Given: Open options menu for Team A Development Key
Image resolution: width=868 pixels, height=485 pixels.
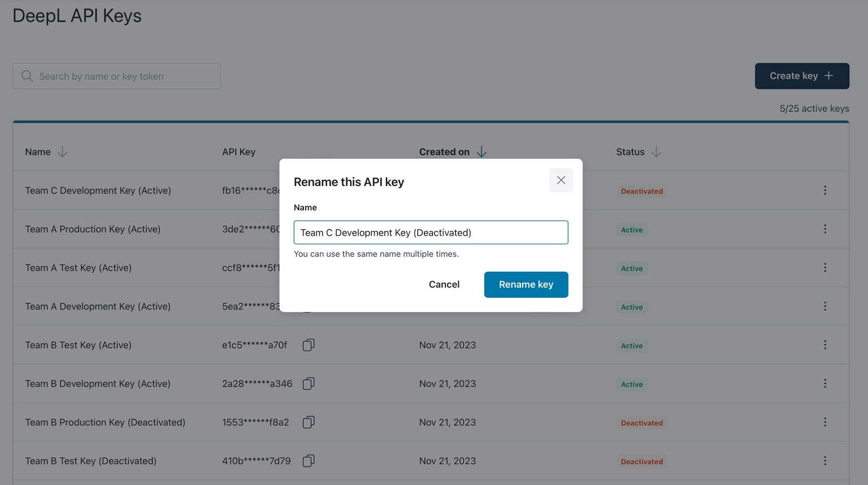Looking at the screenshot, I should pyautogui.click(x=825, y=306).
